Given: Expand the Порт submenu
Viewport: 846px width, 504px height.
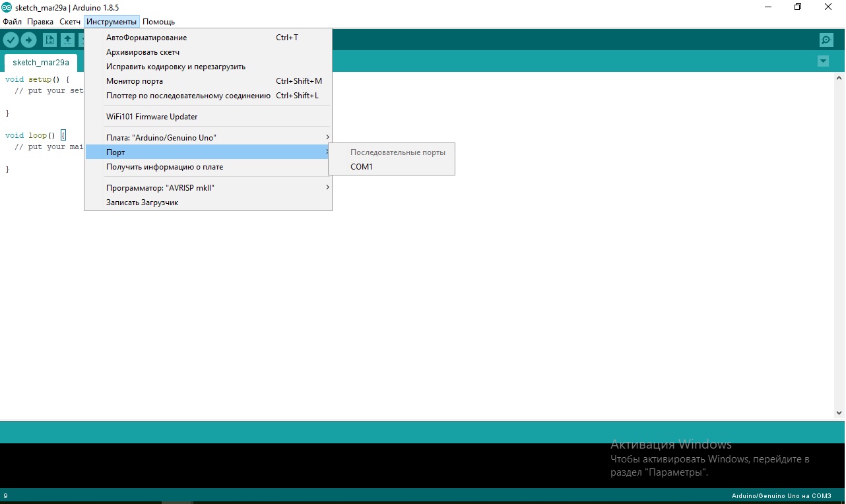Looking at the screenshot, I should [208, 152].
